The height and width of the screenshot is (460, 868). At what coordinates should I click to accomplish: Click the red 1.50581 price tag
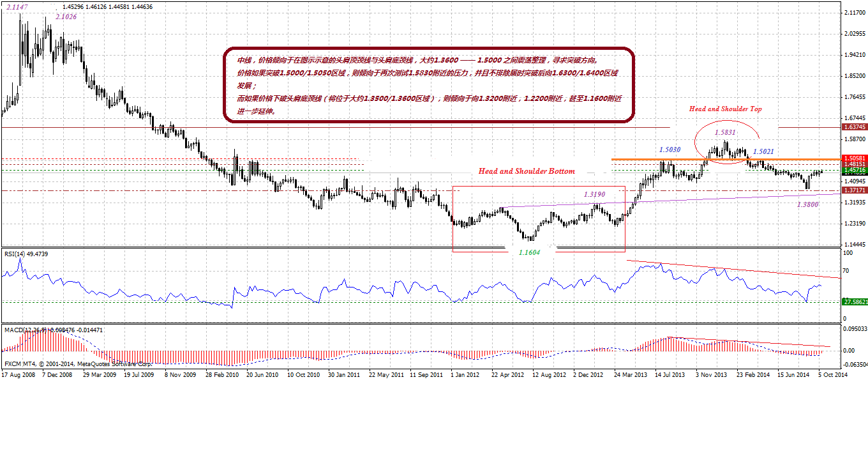[855, 158]
